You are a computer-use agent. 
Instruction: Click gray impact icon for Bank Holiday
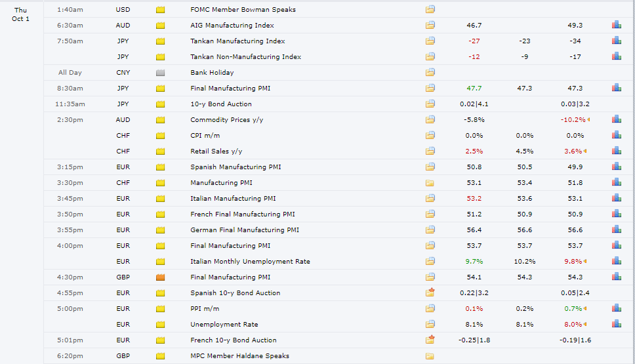pyautogui.click(x=160, y=73)
